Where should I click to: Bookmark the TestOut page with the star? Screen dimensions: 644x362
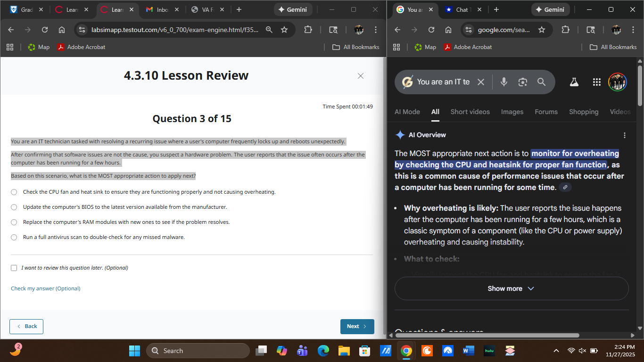coord(284,30)
